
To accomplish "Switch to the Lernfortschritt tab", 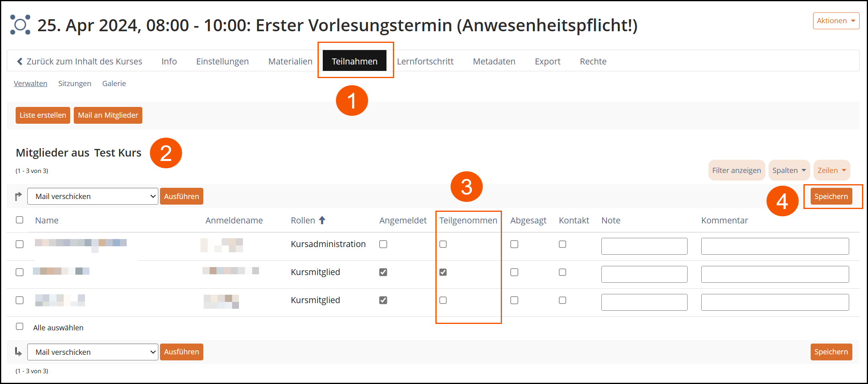I will (x=425, y=61).
